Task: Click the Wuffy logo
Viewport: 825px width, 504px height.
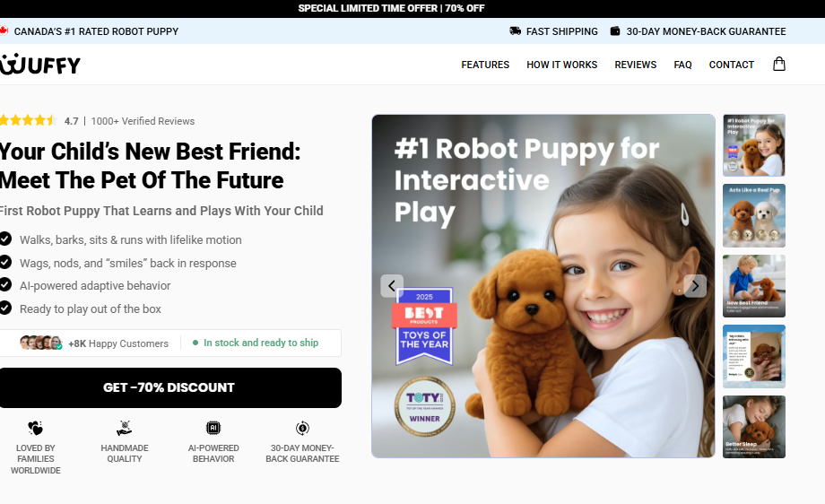Action: tap(40, 65)
